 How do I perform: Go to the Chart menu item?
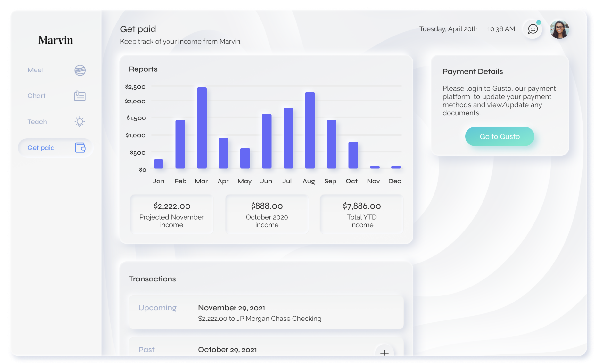[55, 96]
